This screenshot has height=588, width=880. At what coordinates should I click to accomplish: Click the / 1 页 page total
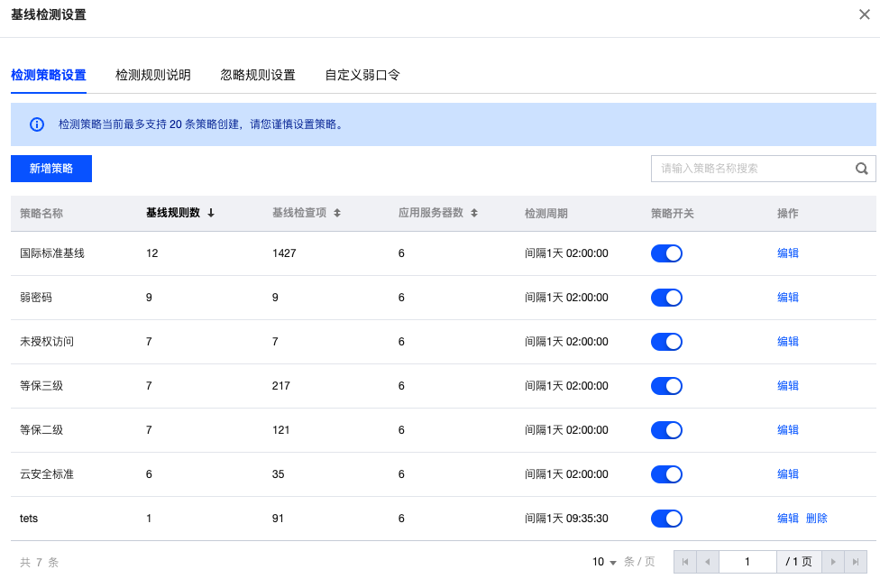tap(799, 562)
